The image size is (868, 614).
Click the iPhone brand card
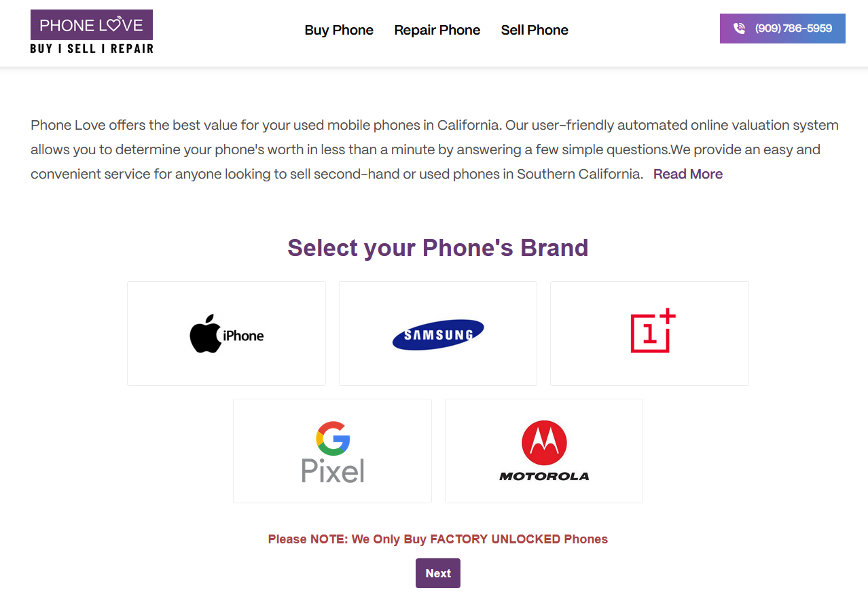click(226, 333)
